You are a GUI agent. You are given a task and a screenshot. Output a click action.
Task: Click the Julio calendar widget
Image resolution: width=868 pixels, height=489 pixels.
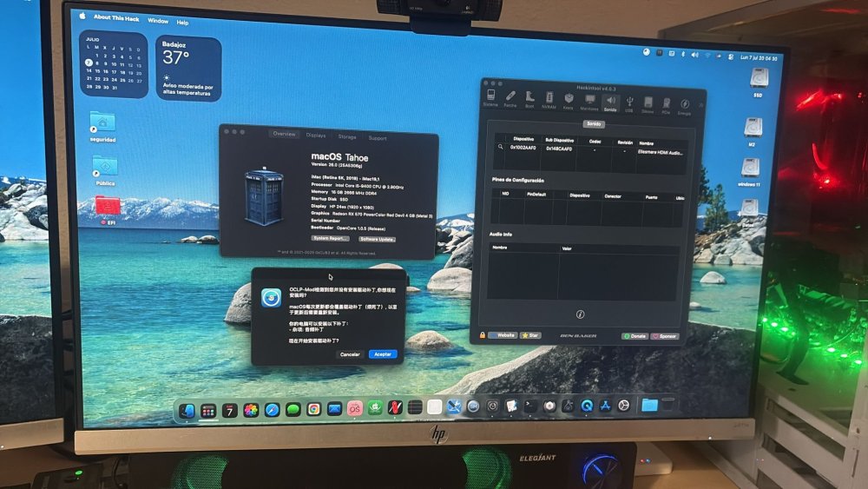coord(114,65)
